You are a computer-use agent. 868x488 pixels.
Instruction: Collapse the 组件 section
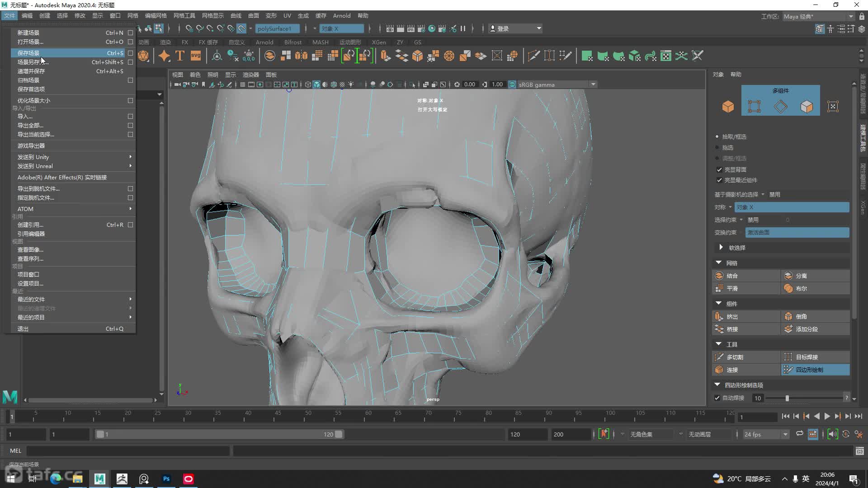(x=718, y=303)
